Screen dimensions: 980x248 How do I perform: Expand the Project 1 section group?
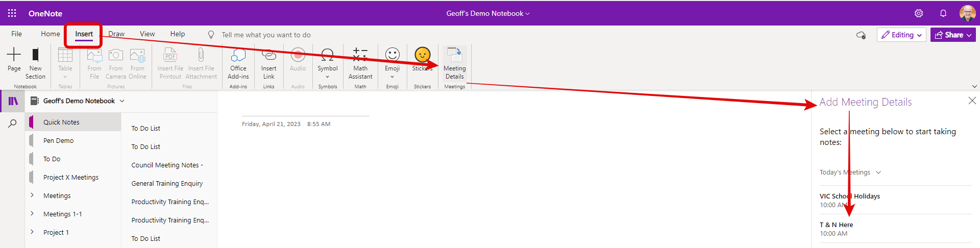coord(32,232)
